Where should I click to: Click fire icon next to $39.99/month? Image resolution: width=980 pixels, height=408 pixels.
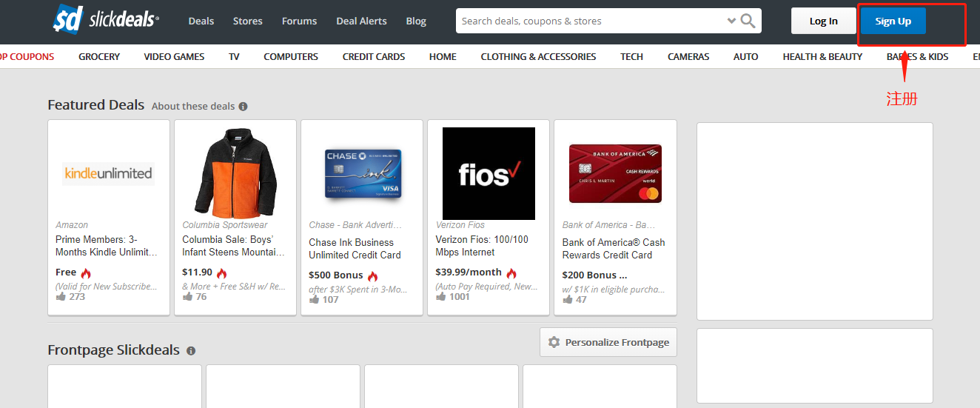(x=511, y=273)
